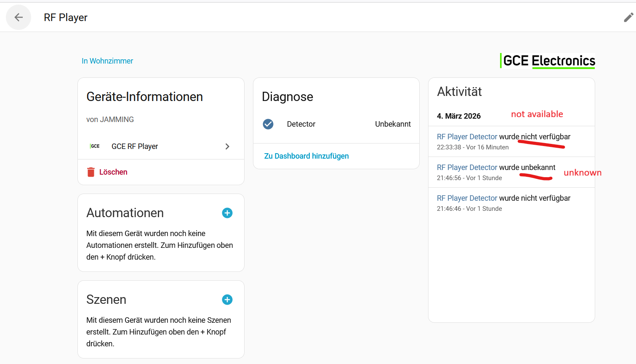Image resolution: width=636 pixels, height=364 pixels.
Task: Expand the GCE RF Player chevron
Action: point(227,146)
